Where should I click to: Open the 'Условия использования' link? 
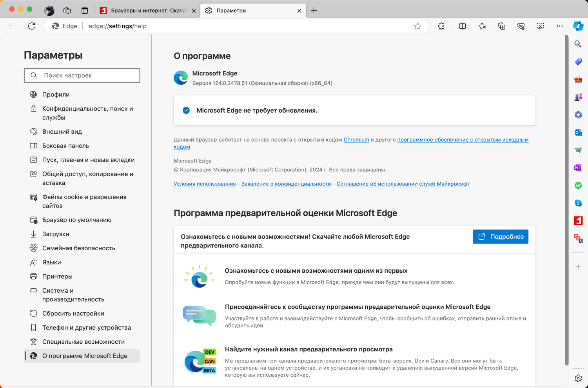[x=205, y=184]
